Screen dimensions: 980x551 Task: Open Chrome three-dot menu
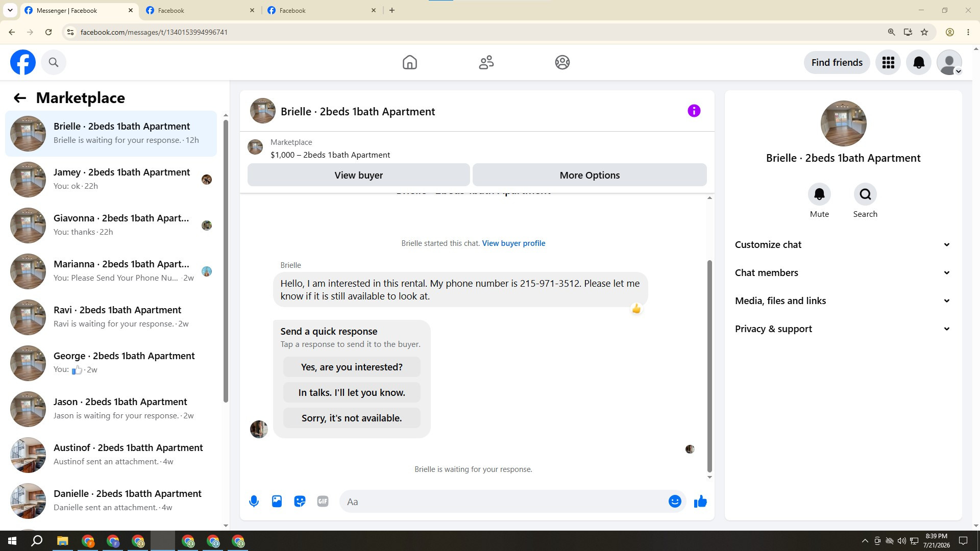tap(968, 32)
